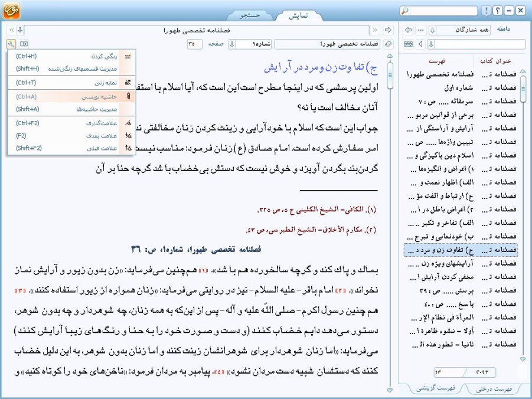Image resolution: width=532 pixels, height=399 pixels.
Task: Click the index list scroll-down arrow
Action: click(523, 359)
